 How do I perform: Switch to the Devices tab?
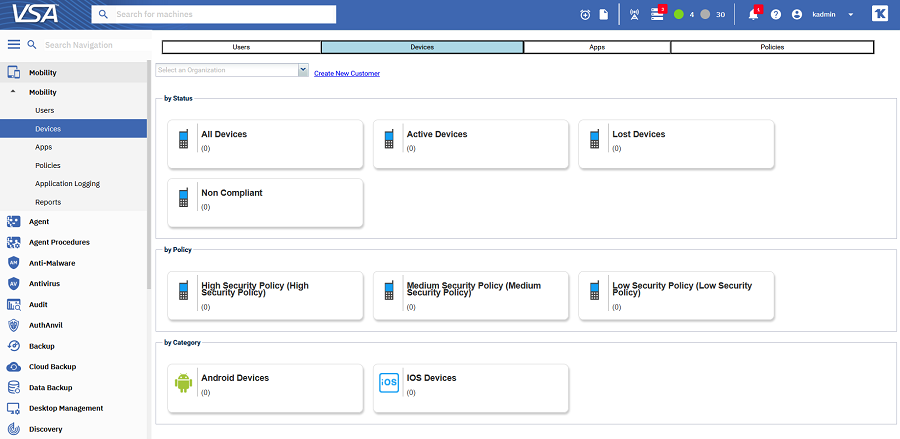click(422, 47)
